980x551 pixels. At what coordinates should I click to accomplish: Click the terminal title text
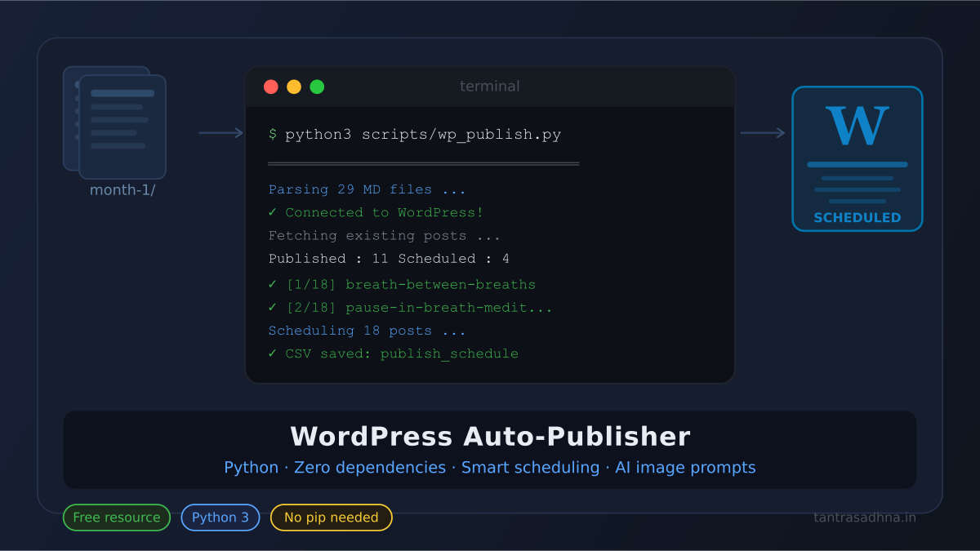490,87
